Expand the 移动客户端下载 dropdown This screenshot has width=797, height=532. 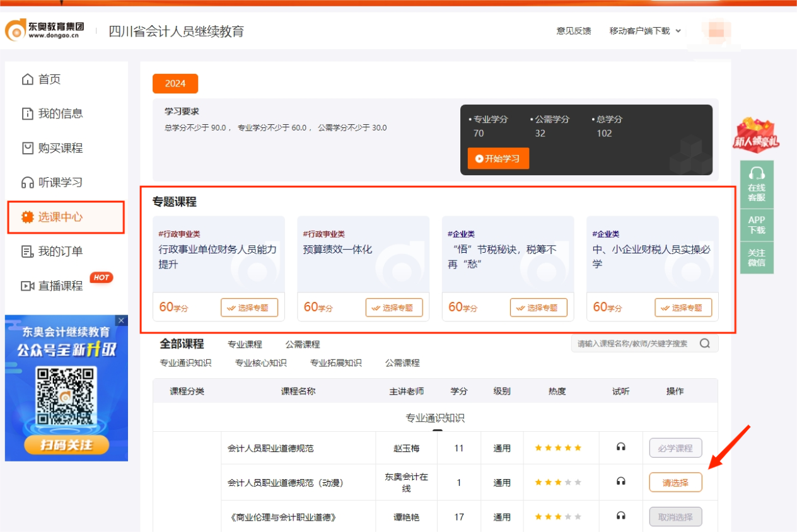639,31
